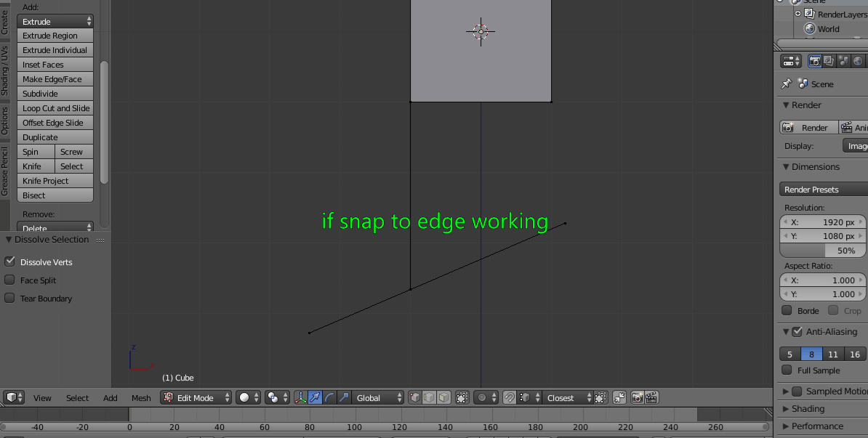Set anti-aliasing samples to 5
The width and height of the screenshot is (868, 438).
pos(790,354)
